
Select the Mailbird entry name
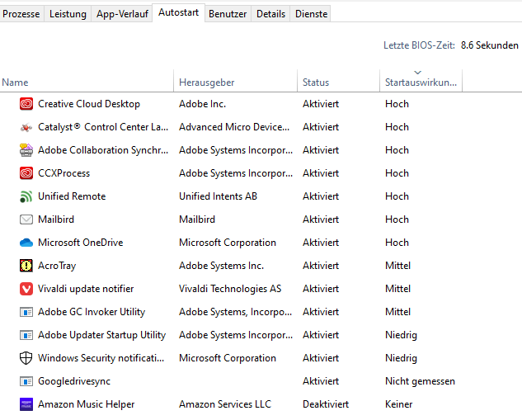[56, 219]
